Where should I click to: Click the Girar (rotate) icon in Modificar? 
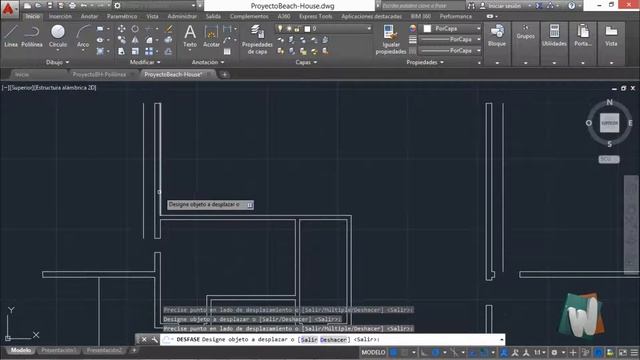coord(135,29)
